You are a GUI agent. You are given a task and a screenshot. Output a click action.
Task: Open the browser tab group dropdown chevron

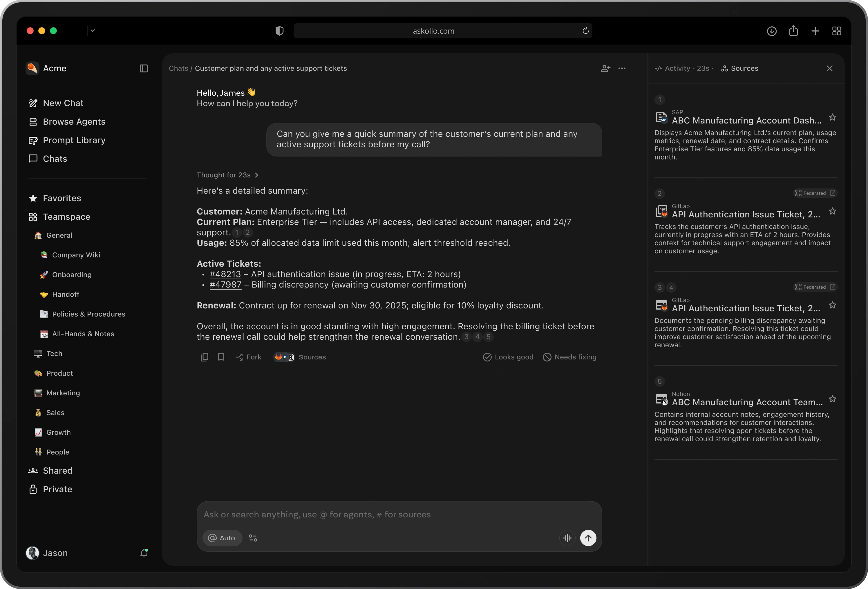(93, 31)
